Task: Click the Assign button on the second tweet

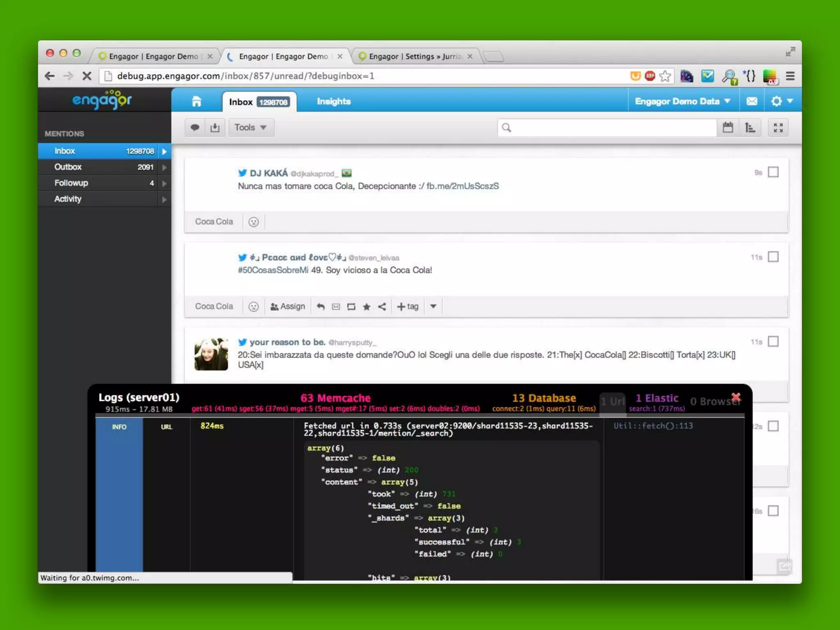Action: click(x=288, y=306)
